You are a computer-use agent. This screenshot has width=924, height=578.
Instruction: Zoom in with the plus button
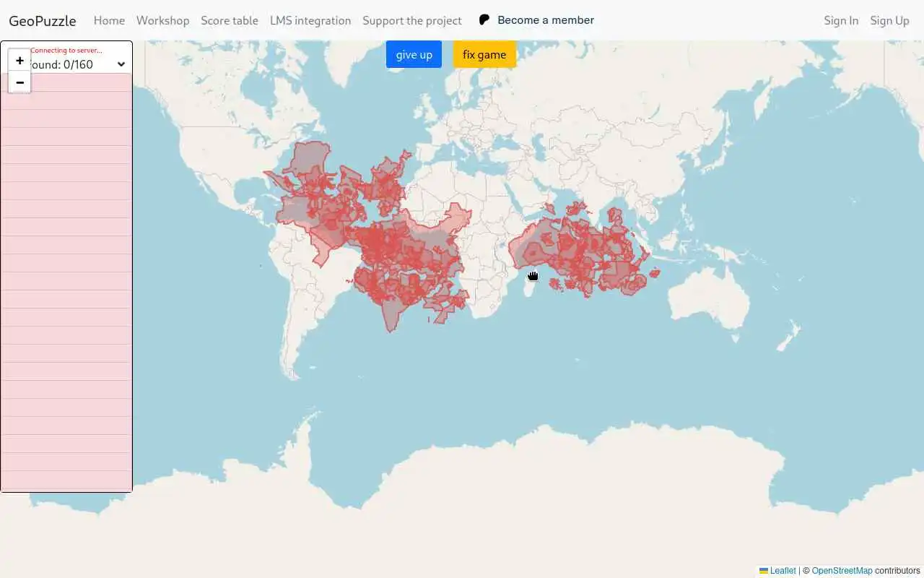(19, 61)
